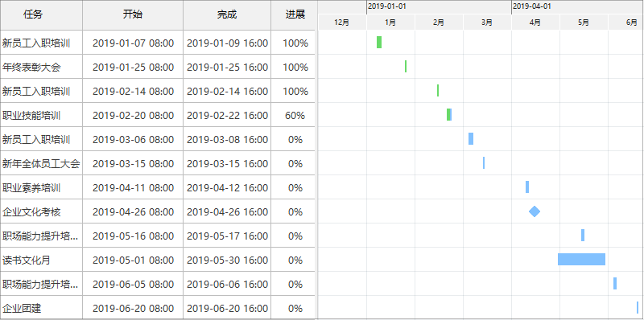Click finish date 2019-06-06 16:00
This screenshot has width=644, height=320.
(227, 285)
